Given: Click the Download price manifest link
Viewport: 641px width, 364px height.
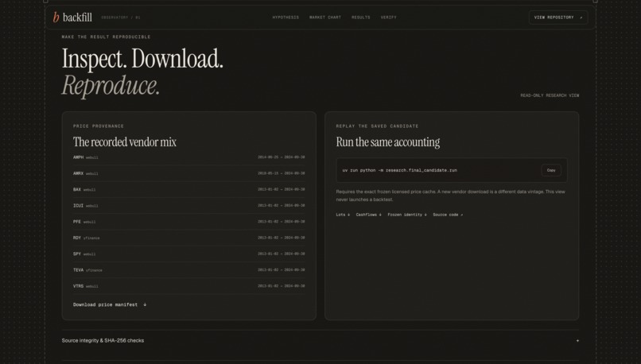Looking at the screenshot, I should [x=110, y=304].
